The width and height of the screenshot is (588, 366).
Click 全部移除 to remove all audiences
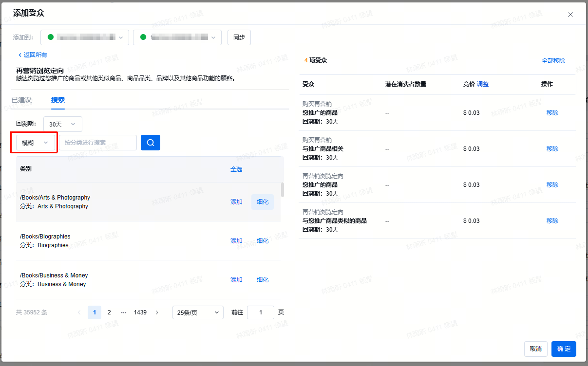tap(553, 61)
